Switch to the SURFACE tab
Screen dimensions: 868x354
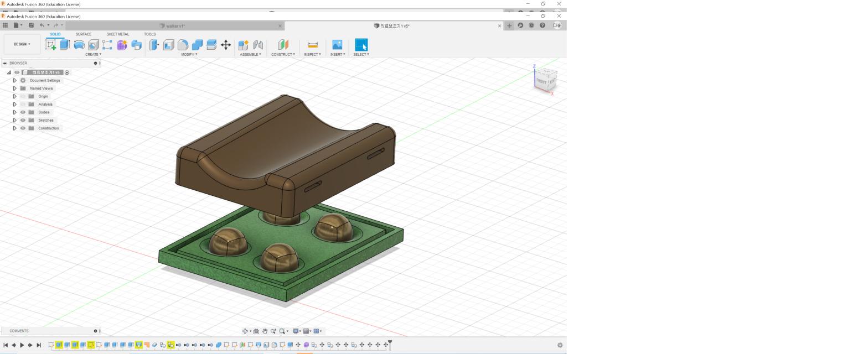point(84,34)
